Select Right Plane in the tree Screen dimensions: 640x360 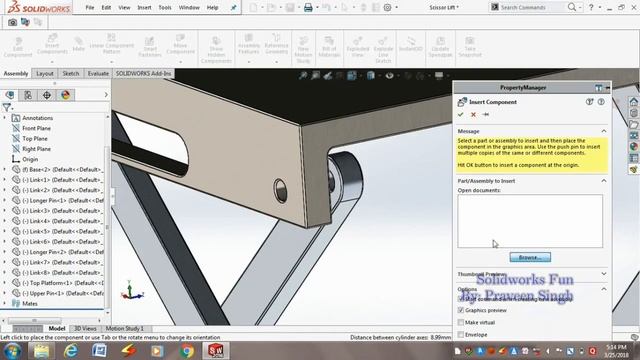[36, 149]
